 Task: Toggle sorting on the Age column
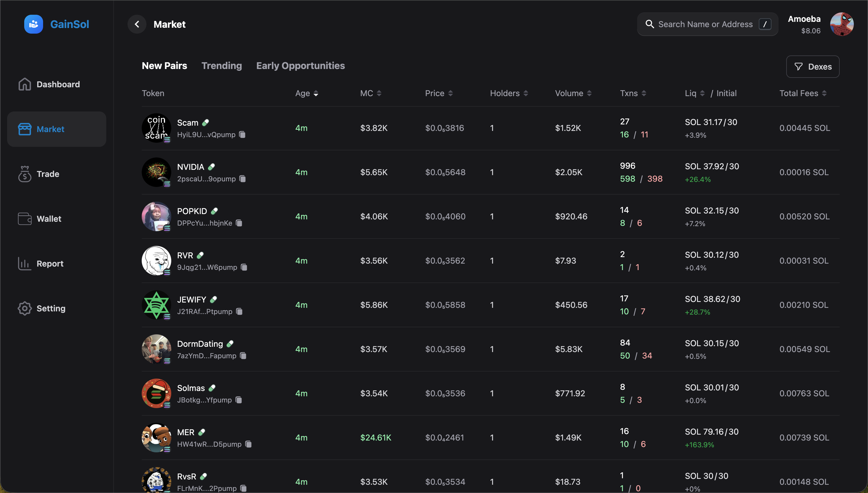316,93
